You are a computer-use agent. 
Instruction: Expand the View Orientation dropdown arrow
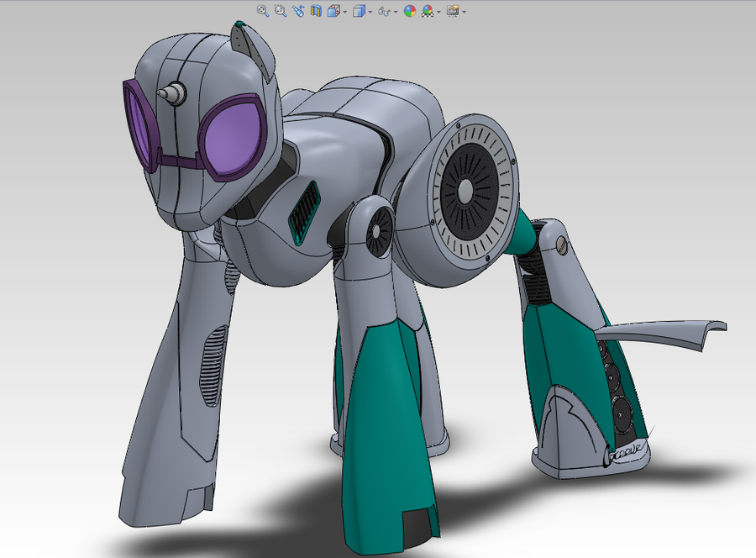point(344,12)
